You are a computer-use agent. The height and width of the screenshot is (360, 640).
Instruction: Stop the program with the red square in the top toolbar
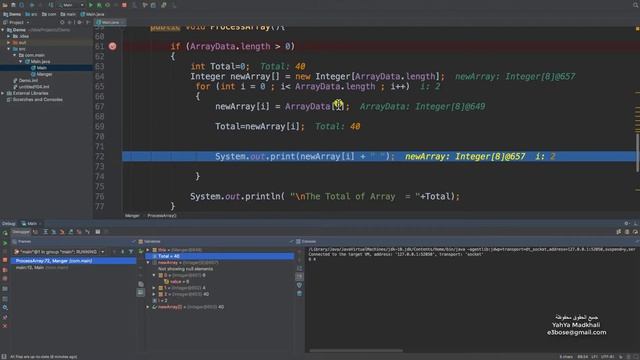124,5
